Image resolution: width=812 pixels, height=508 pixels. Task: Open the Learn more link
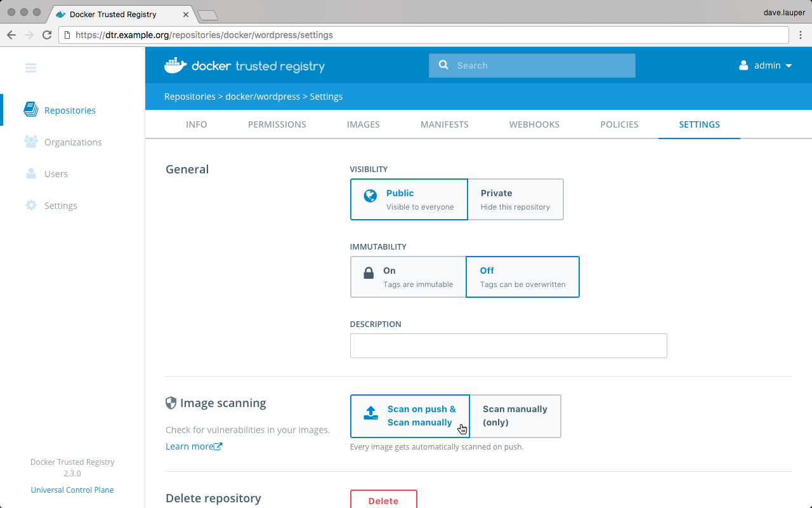tap(193, 446)
